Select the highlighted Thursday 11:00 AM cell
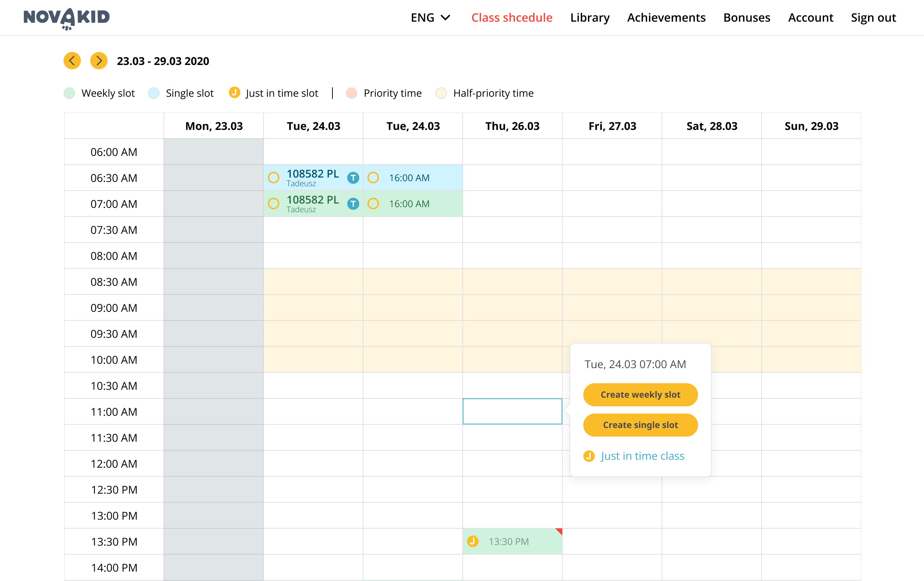Viewport: 924px width, 581px height. point(512,411)
